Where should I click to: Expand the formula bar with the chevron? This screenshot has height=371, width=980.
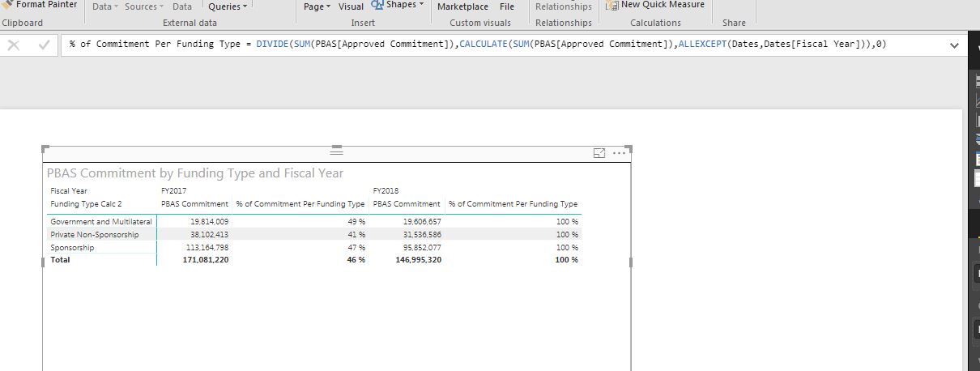pyautogui.click(x=952, y=45)
